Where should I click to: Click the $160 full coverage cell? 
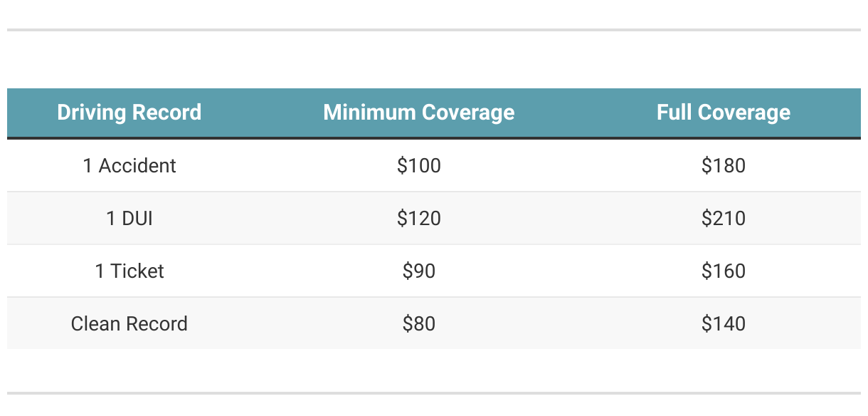tap(724, 271)
